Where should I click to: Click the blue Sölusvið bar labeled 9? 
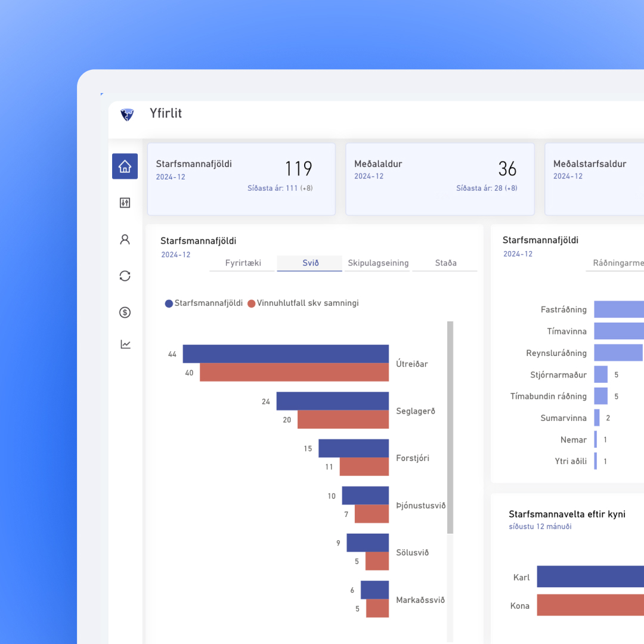click(x=367, y=543)
